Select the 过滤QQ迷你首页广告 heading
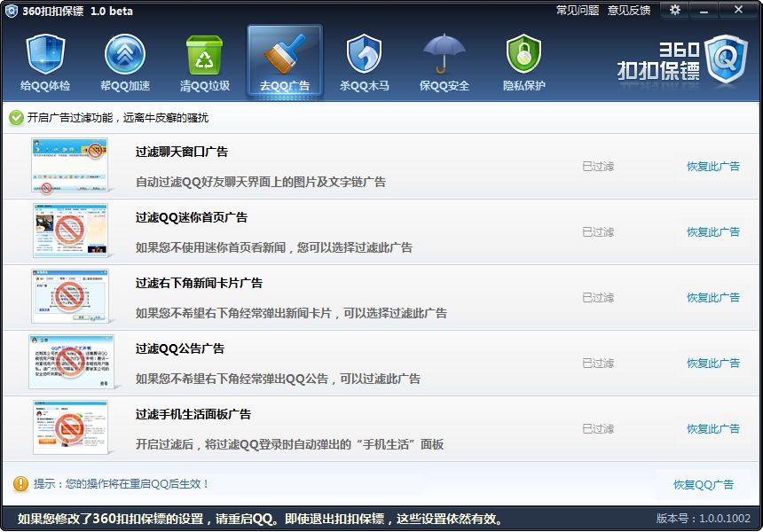Viewport: 763px width, 532px height. click(x=192, y=217)
